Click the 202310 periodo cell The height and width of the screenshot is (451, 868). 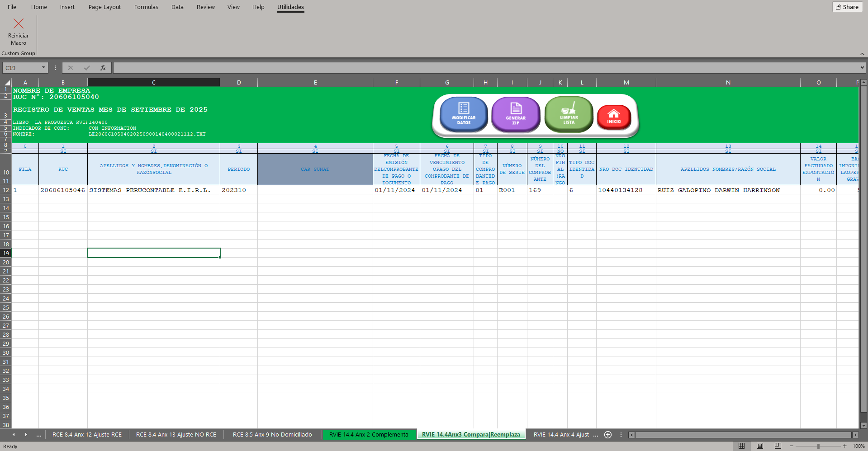point(239,190)
